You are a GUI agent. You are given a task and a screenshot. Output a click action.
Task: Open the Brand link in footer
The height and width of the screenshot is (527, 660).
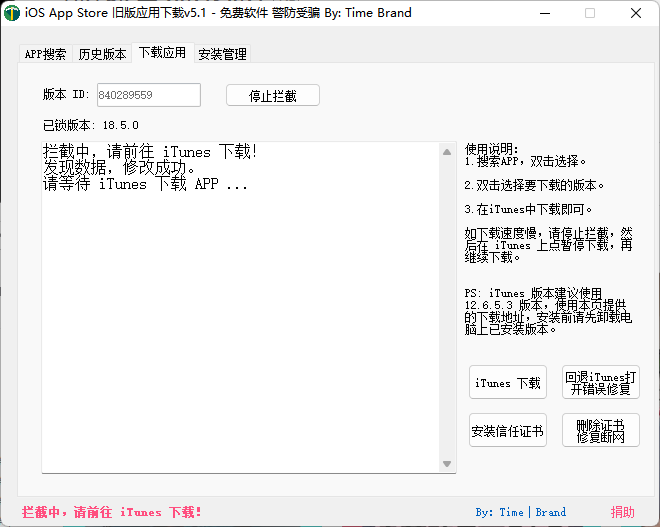[551, 512]
